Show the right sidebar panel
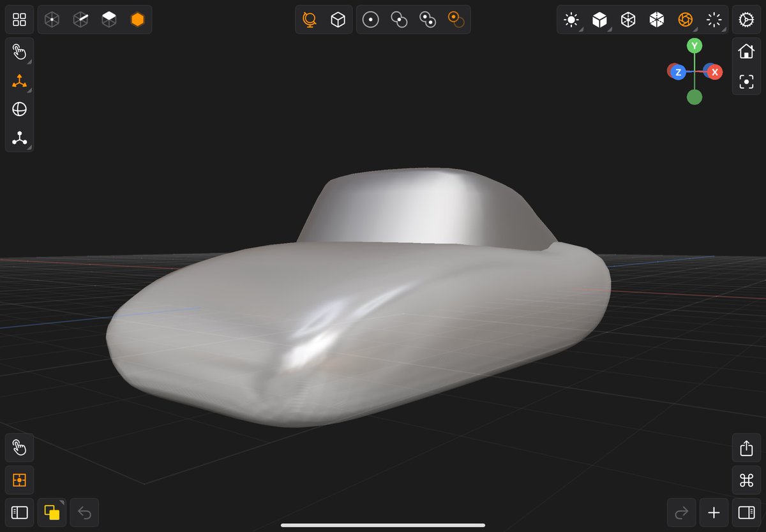 [x=746, y=512]
